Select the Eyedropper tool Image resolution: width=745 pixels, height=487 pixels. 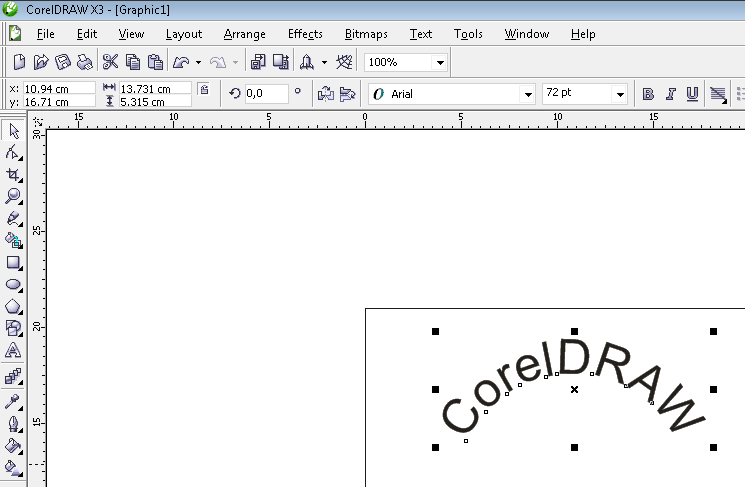[x=13, y=401]
